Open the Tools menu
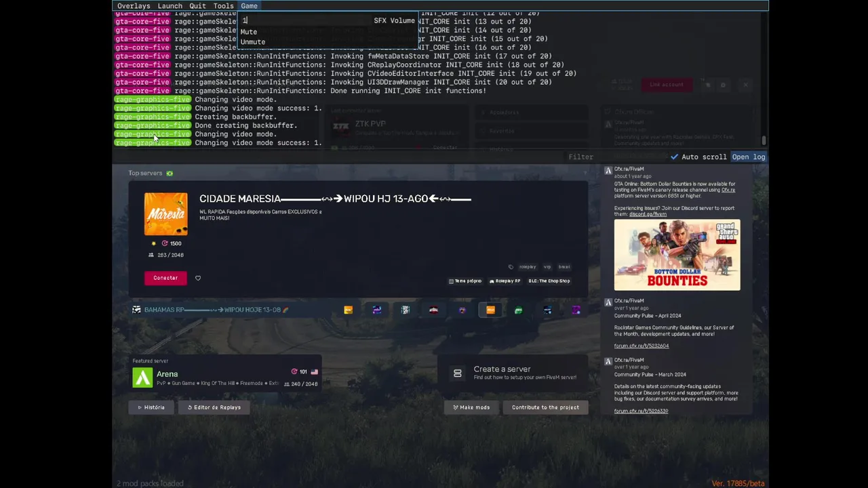This screenshot has width=868, height=488. pos(223,6)
